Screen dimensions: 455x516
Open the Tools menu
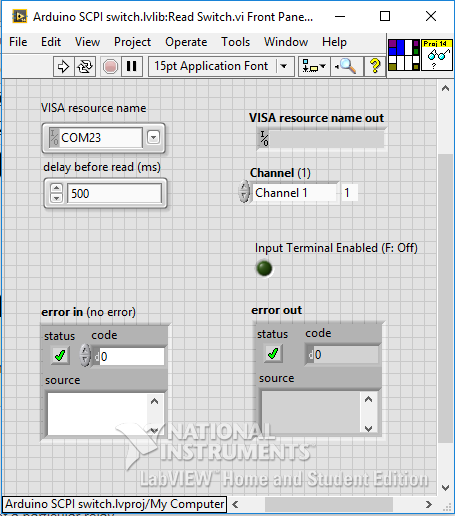[x=235, y=42]
